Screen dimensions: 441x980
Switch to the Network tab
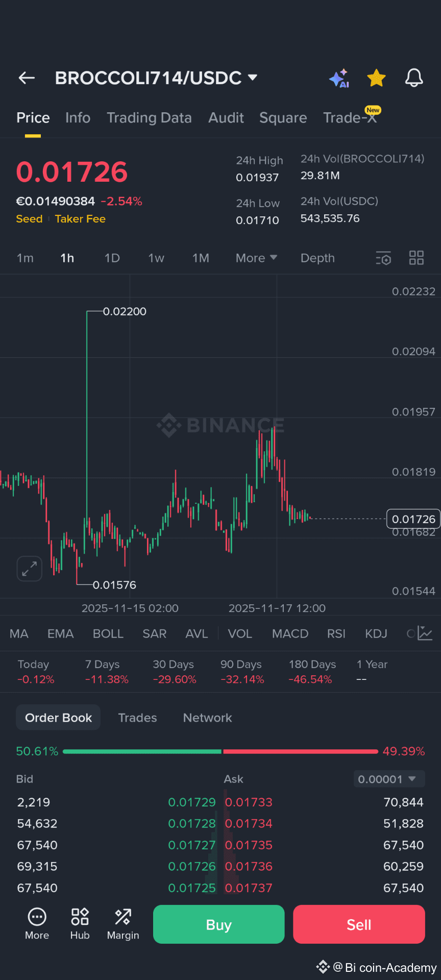coord(207,718)
